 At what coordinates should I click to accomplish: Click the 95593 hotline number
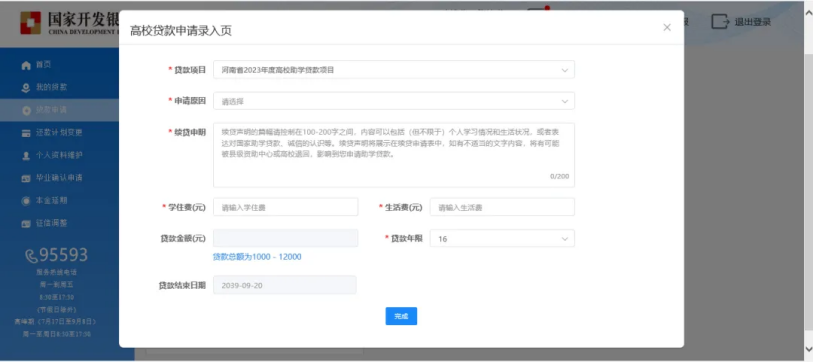63,255
